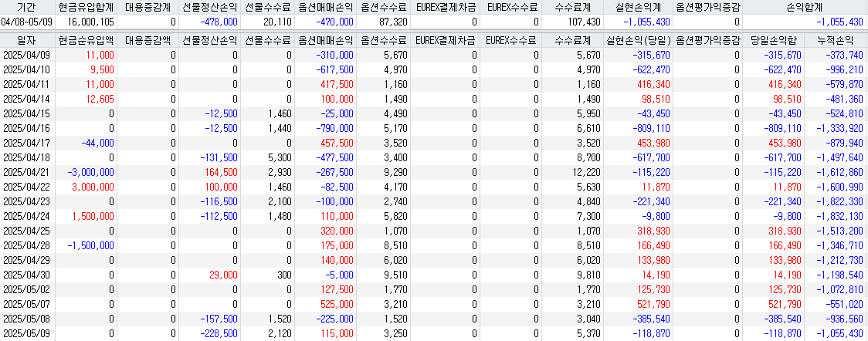Click the 기간 column header
Screen dimensions: 868x341
pos(25,7)
